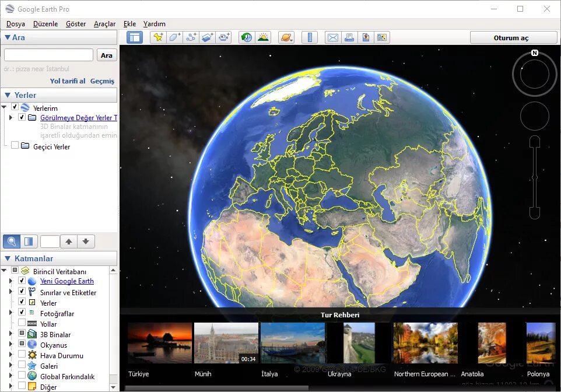Click the Ara search button
Image resolution: width=561 pixels, height=392 pixels.
pos(107,55)
